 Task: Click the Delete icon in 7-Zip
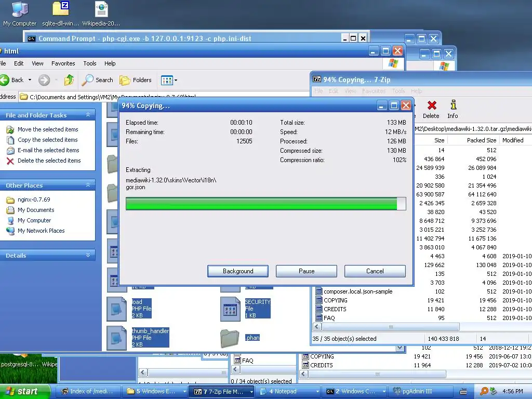tap(431, 109)
